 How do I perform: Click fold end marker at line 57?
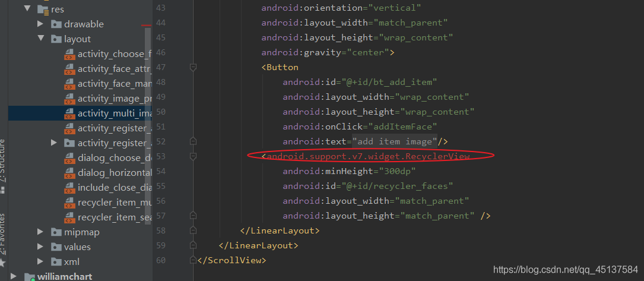(x=193, y=215)
